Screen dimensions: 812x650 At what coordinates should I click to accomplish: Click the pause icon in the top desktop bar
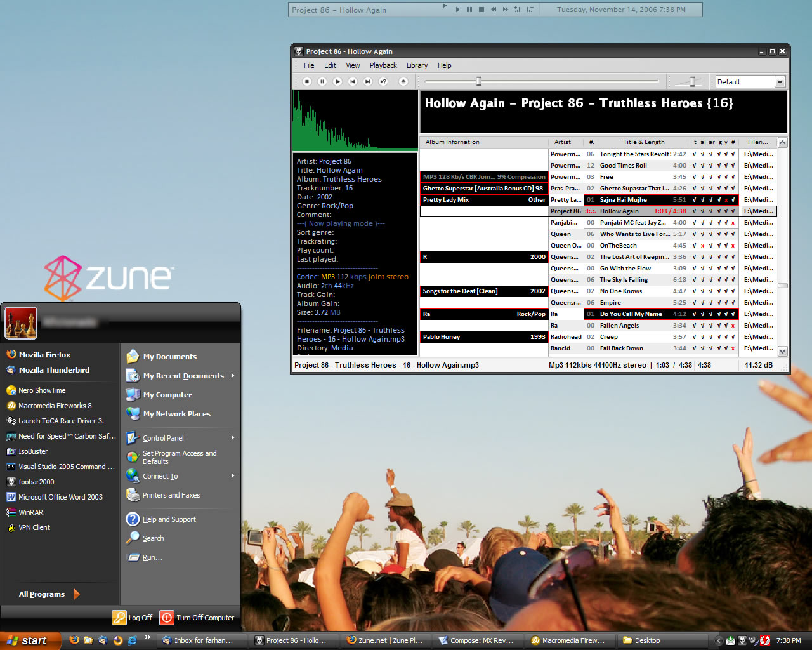tap(469, 10)
